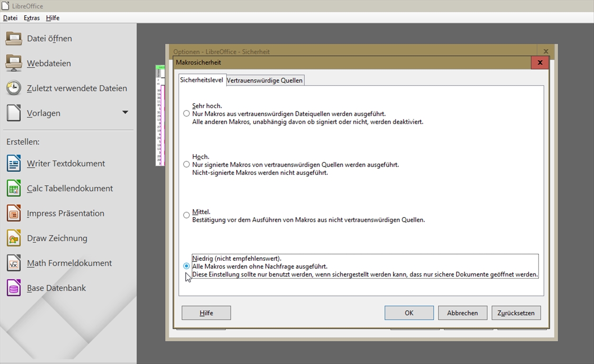594x364 pixels.
Task: Click the Base Datenbank label
Action: (x=56, y=288)
